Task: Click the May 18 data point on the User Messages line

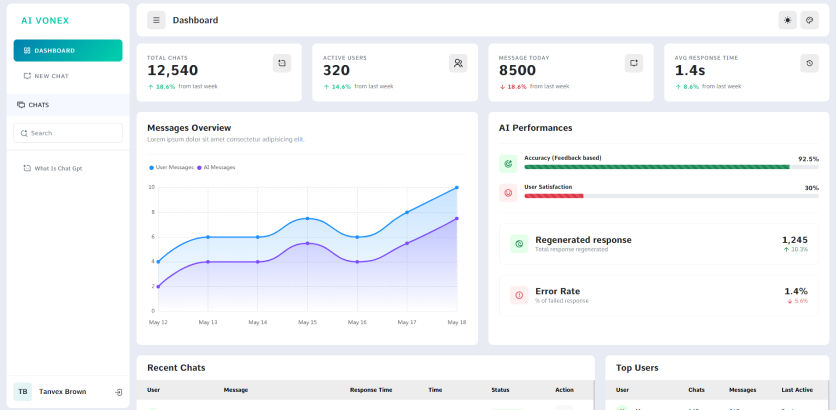Action: click(457, 187)
